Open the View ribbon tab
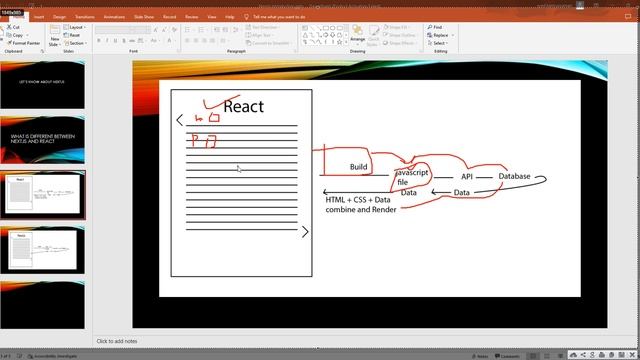The height and width of the screenshot is (360, 640). point(211,17)
